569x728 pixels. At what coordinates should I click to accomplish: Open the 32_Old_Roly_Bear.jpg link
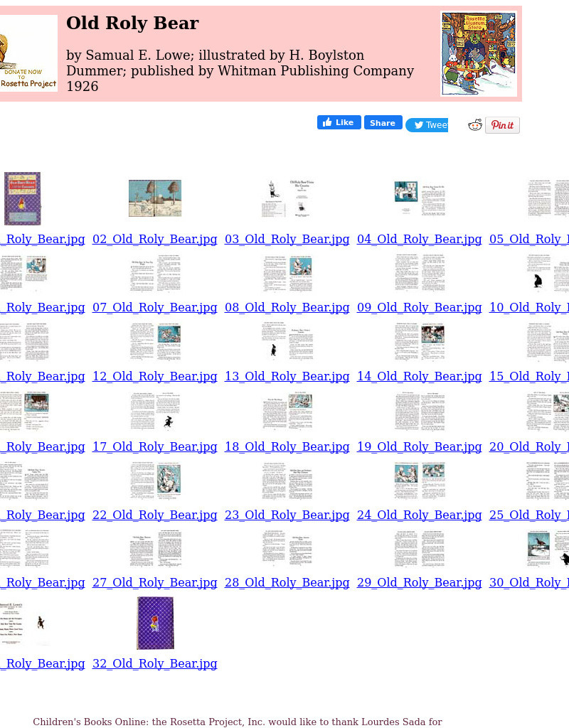pos(154,663)
